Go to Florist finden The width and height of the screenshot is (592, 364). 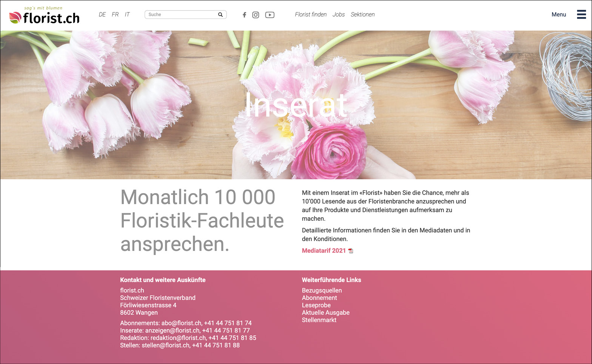point(311,14)
